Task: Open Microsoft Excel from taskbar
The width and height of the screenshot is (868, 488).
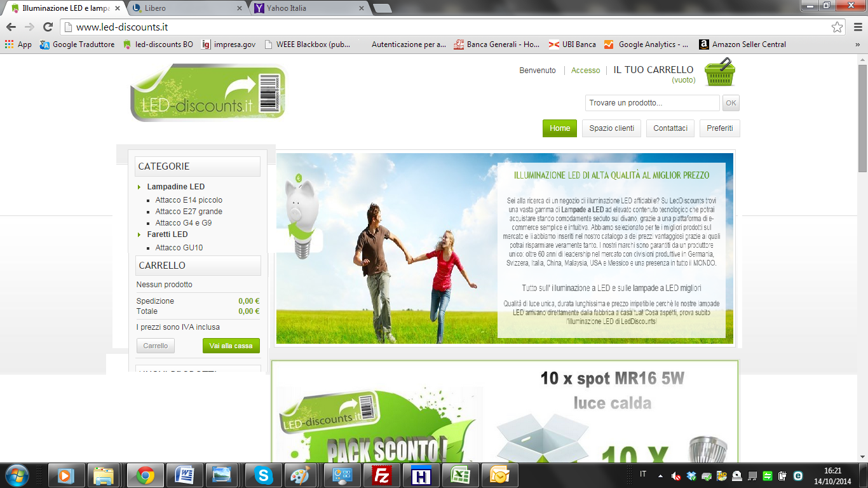Action: click(x=461, y=475)
